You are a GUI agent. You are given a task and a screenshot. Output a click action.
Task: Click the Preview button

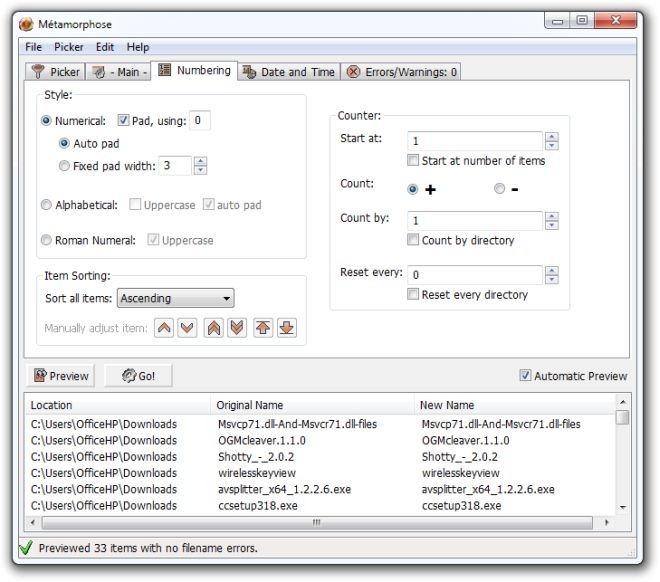[x=61, y=375]
